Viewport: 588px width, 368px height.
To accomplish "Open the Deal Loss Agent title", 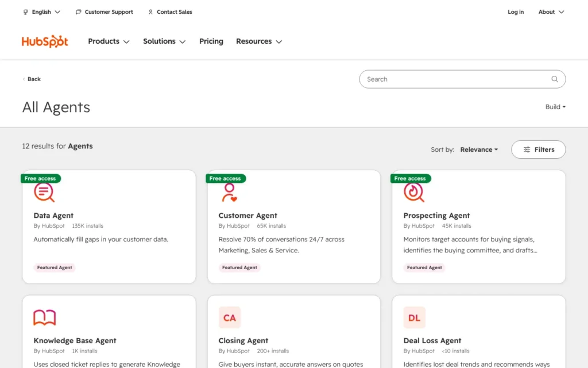I will click(x=432, y=340).
